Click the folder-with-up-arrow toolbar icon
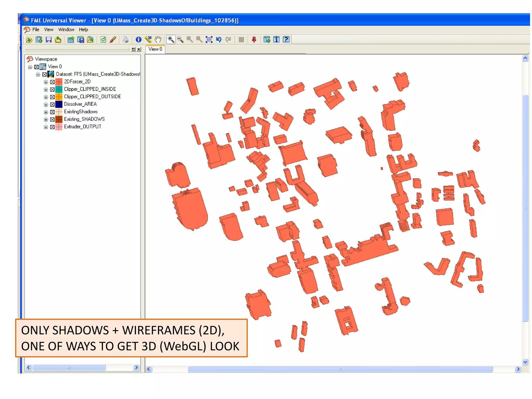The image size is (532, 399). [58, 40]
